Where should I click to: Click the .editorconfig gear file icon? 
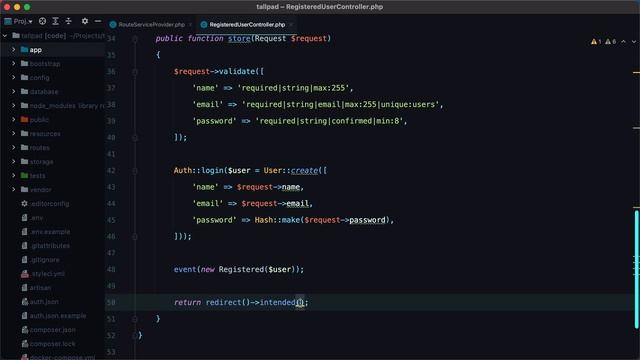(24, 203)
